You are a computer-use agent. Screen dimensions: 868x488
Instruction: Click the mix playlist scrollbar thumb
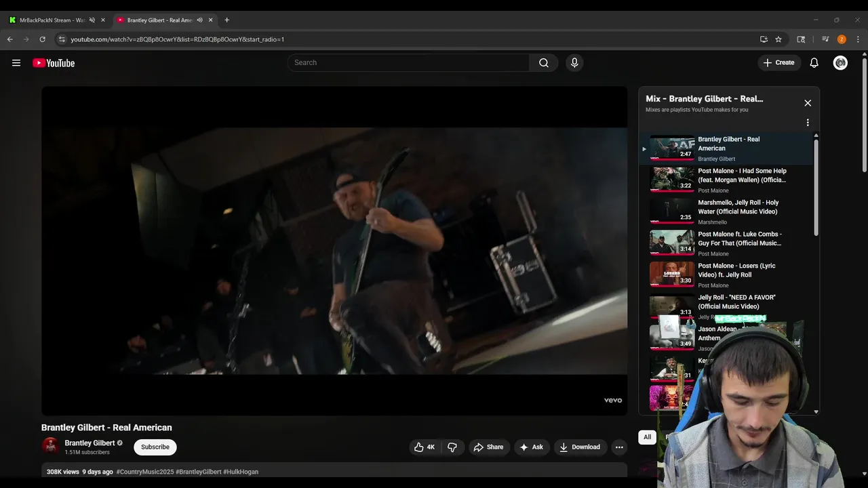(x=816, y=188)
